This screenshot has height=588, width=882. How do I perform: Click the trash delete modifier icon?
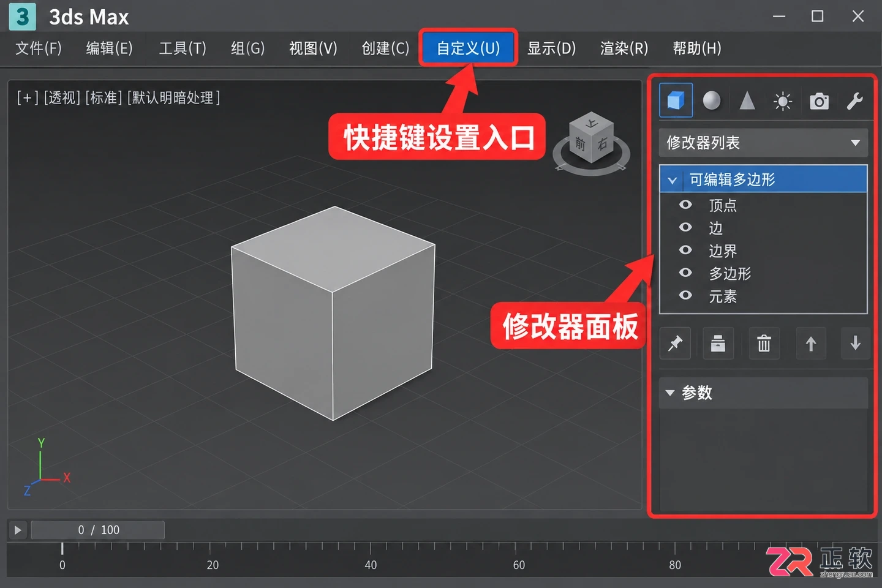pyautogui.click(x=764, y=344)
